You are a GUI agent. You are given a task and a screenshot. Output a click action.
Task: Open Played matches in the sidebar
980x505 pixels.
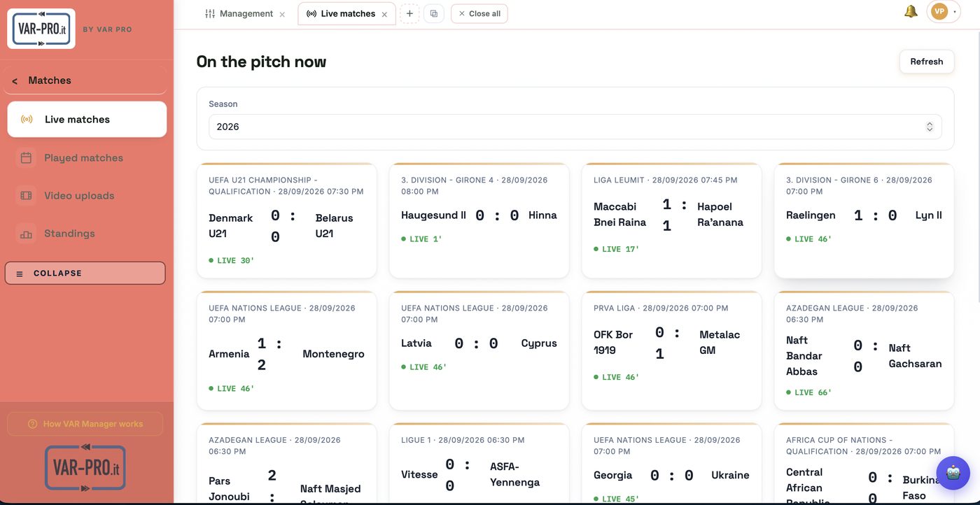click(87, 158)
